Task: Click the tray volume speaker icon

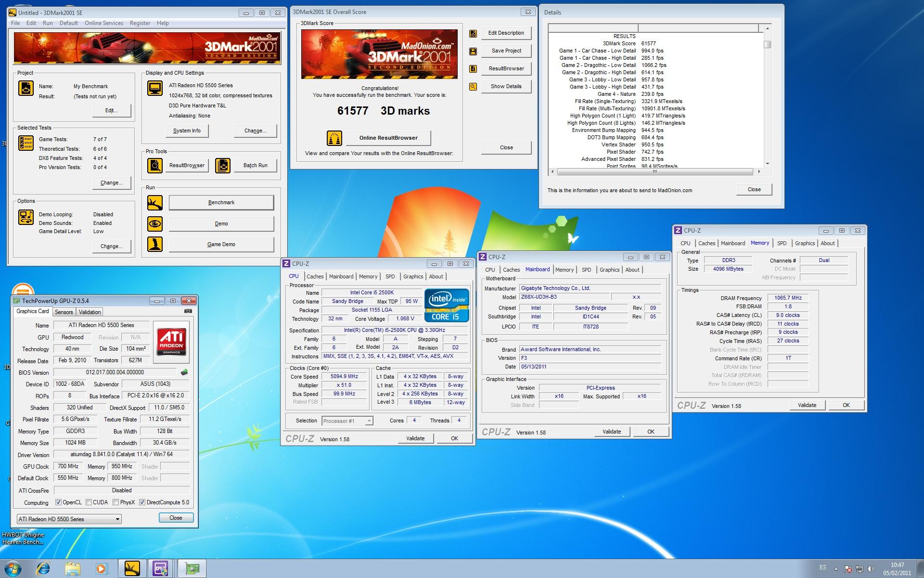Action: coord(871,569)
